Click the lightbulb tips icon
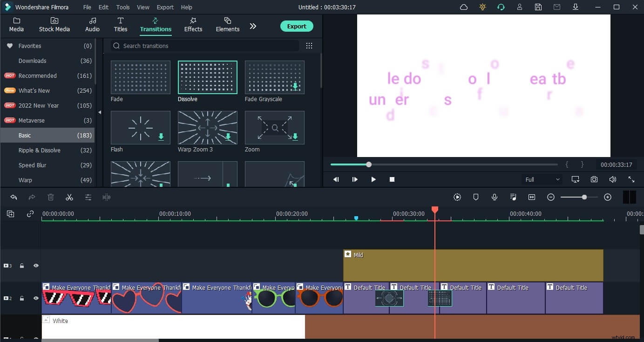Viewport: 644px width, 342px height. click(x=482, y=7)
